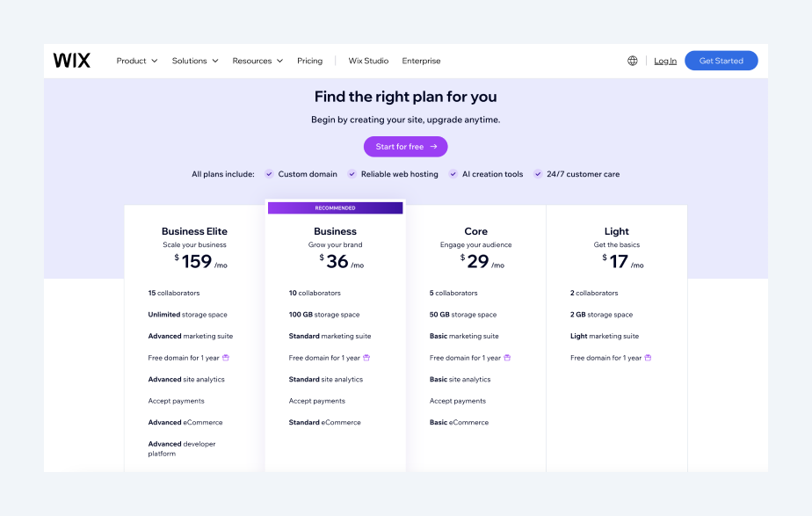
Task: Click the checkmark beside 24/7 customer care
Action: tap(538, 174)
